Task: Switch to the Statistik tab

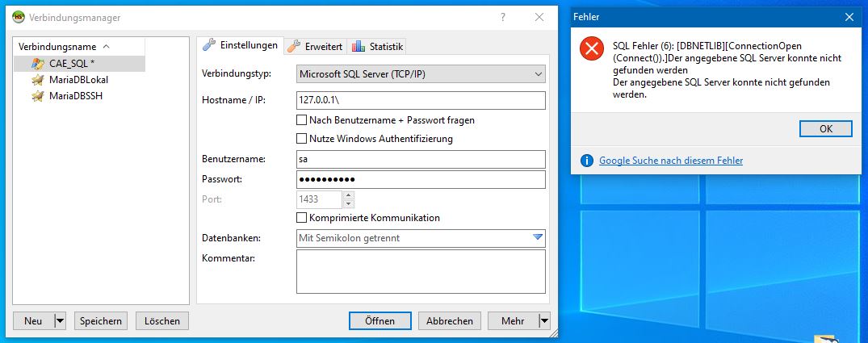Action: point(378,47)
